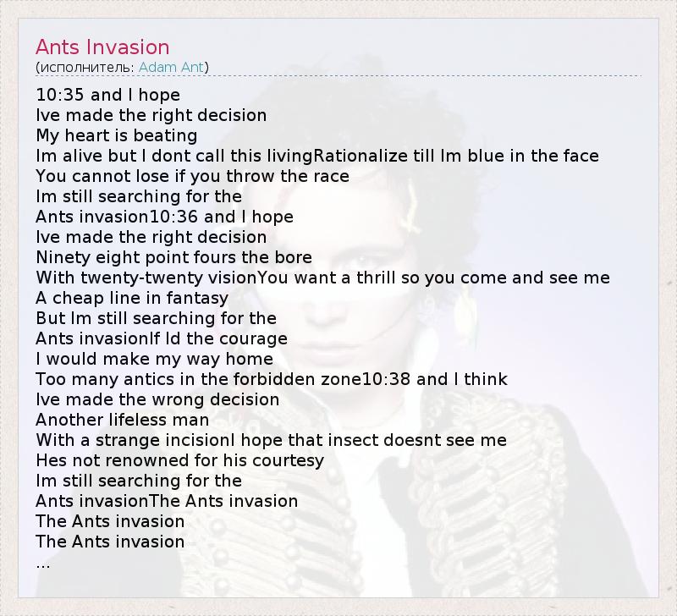Click the line "Another lifeless man"

(x=122, y=420)
